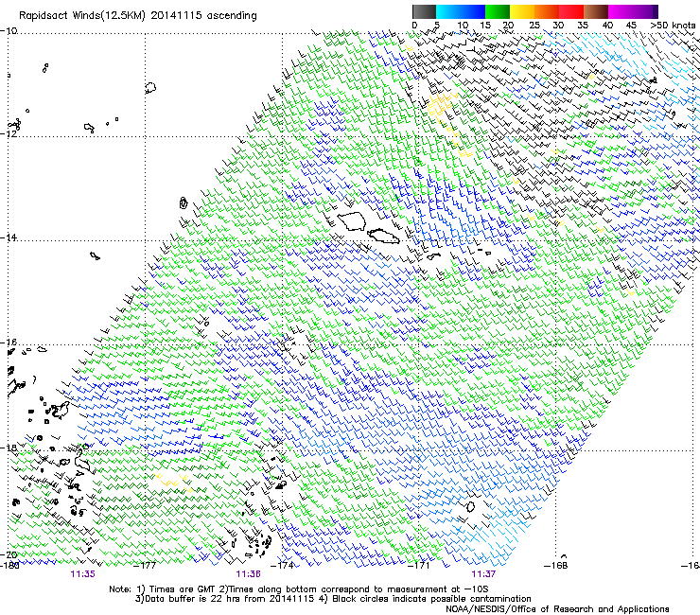This screenshot has height=615, width=700.
Task: Click the legend tick label '25'
Action: (534, 26)
